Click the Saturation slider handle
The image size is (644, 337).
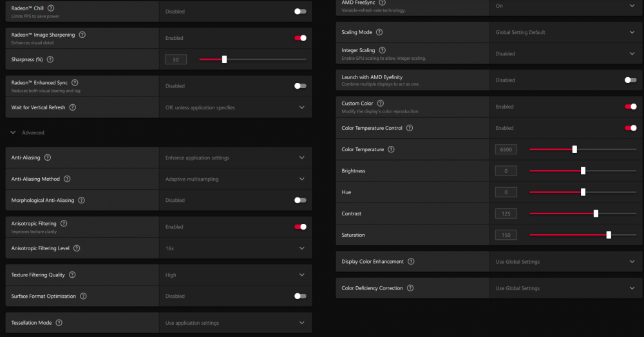609,235
